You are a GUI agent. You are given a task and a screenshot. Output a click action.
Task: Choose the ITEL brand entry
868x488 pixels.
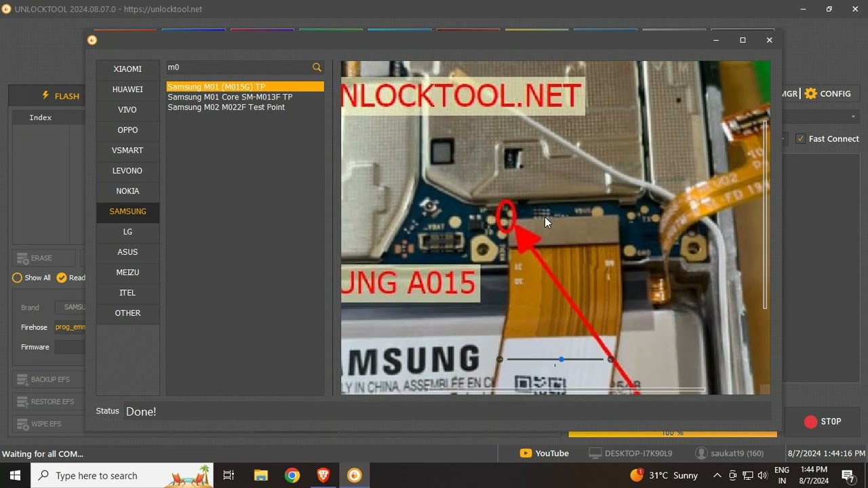[127, 293]
